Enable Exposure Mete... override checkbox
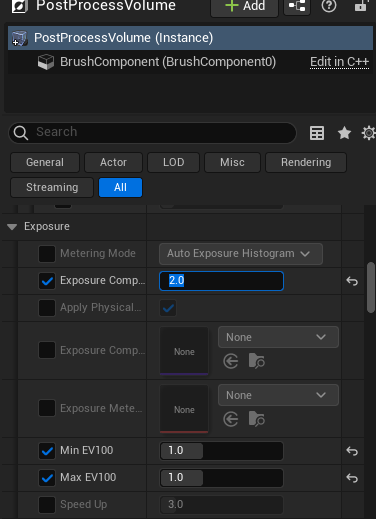This screenshot has width=376, height=519. [x=47, y=408]
